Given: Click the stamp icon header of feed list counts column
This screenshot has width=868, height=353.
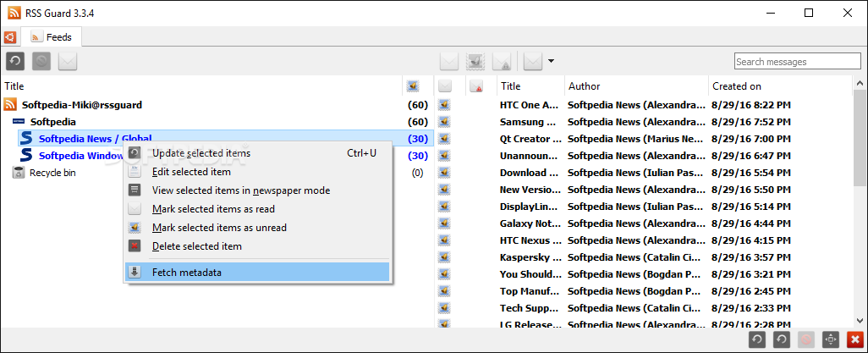Looking at the screenshot, I should click(412, 85).
